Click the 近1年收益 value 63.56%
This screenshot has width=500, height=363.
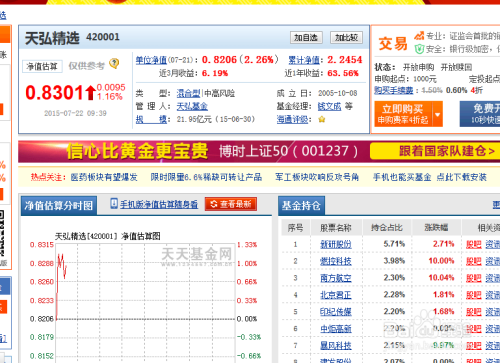[x=343, y=73]
